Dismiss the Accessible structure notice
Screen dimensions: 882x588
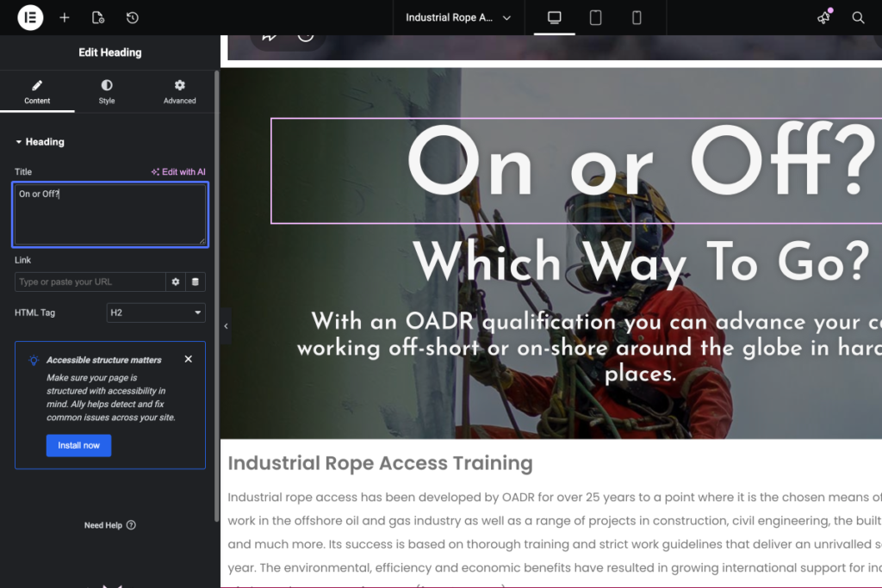coord(189,359)
